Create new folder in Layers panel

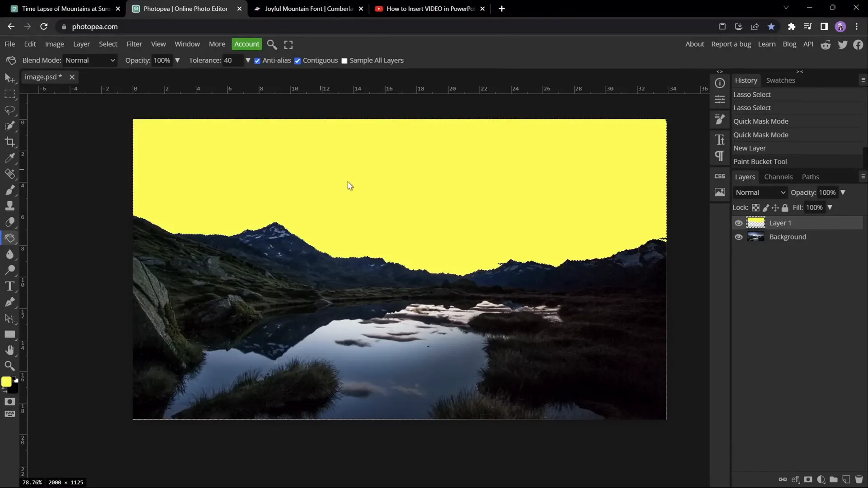[x=834, y=479]
